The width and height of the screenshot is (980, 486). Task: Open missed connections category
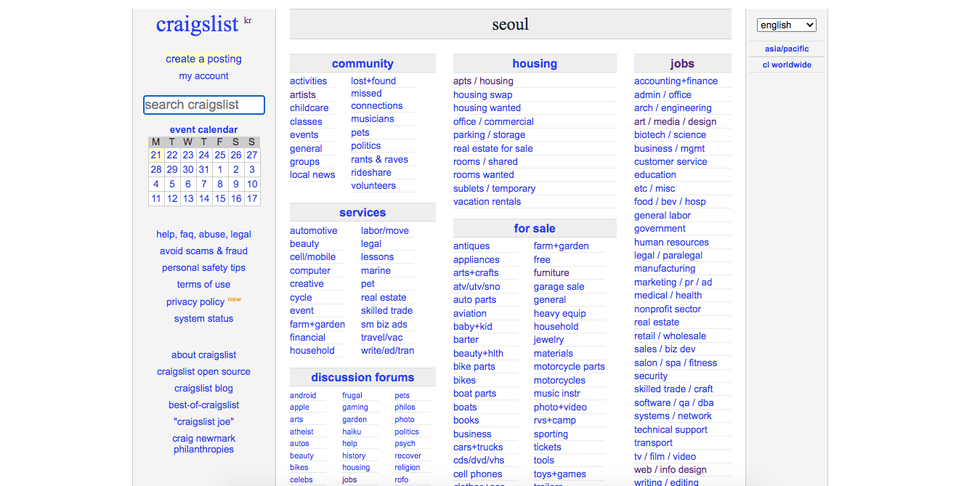click(377, 100)
